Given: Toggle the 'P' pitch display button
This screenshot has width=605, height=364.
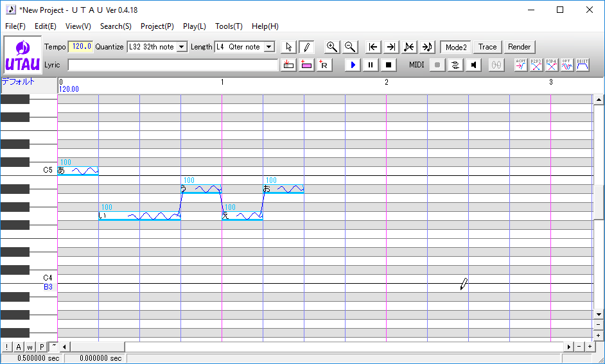Looking at the screenshot, I should [x=42, y=347].
